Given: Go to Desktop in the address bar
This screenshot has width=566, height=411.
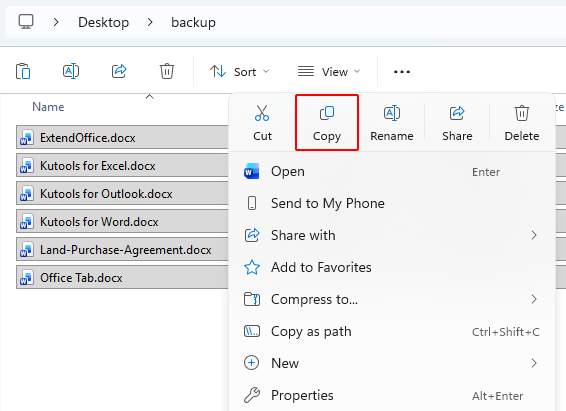Looking at the screenshot, I should pos(104,22).
